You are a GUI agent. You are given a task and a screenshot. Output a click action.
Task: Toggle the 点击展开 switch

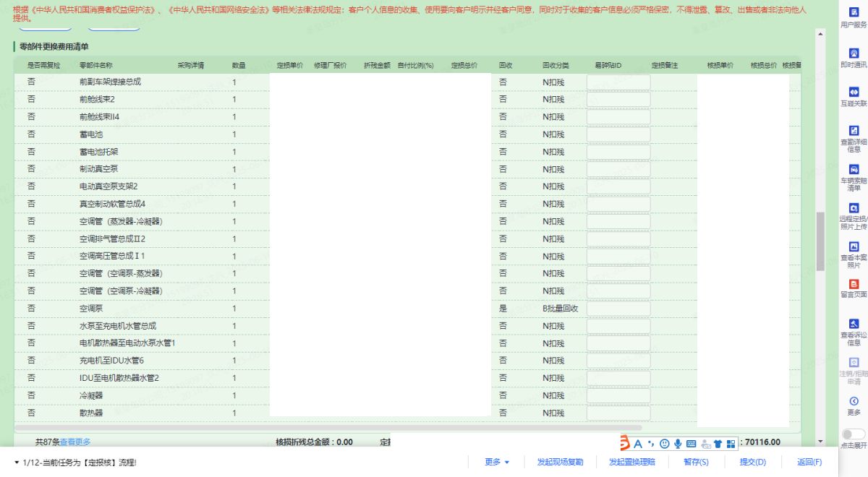click(853, 434)
